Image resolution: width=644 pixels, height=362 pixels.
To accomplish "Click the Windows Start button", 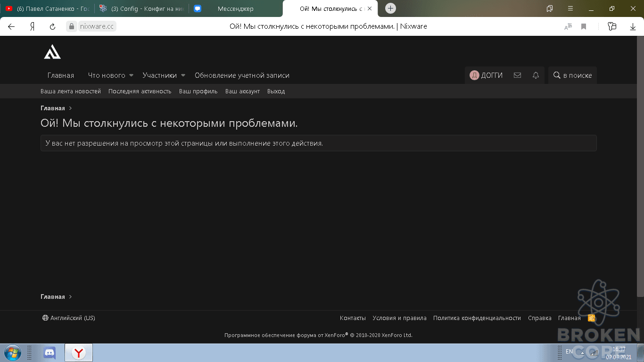I will tap(12, 353).
